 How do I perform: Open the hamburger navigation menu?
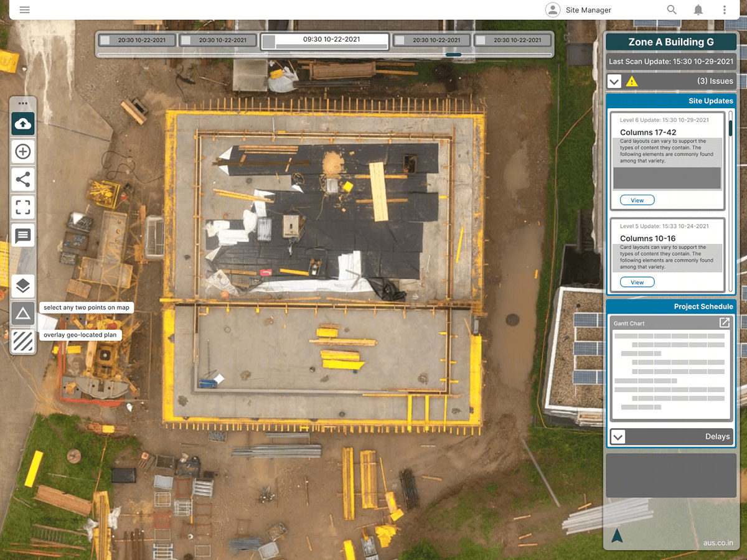[25, 10]
